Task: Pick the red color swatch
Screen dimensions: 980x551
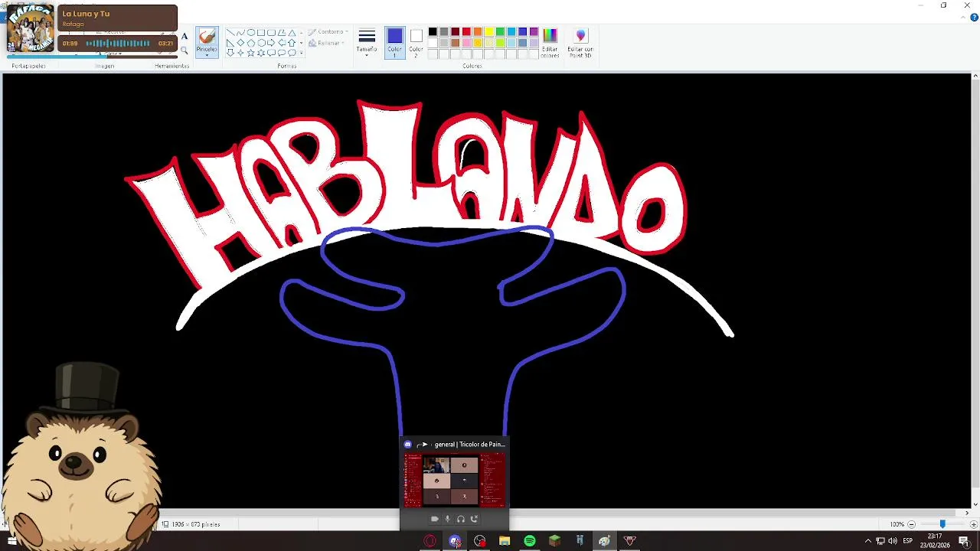Action: 466,31
